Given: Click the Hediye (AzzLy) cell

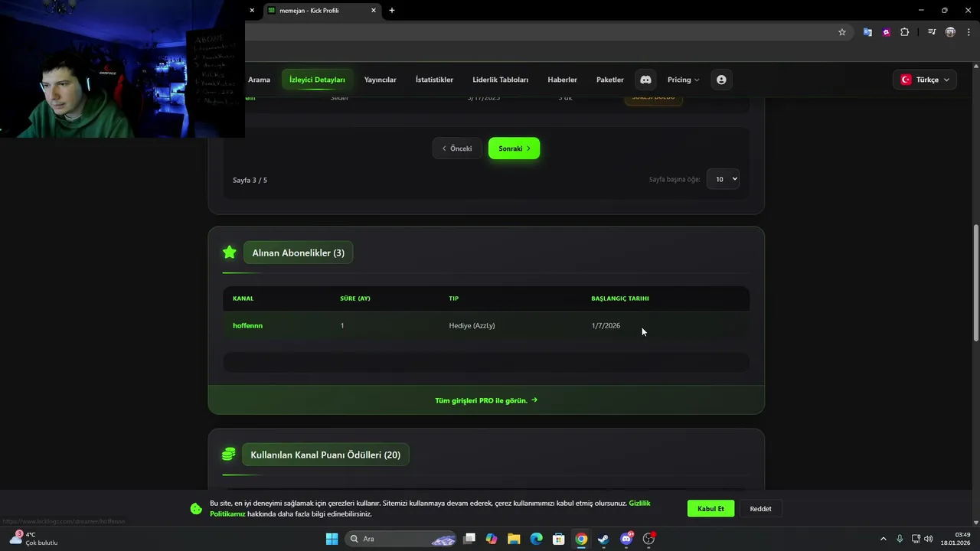Looking at the screenshot, I should click(472, 325).
